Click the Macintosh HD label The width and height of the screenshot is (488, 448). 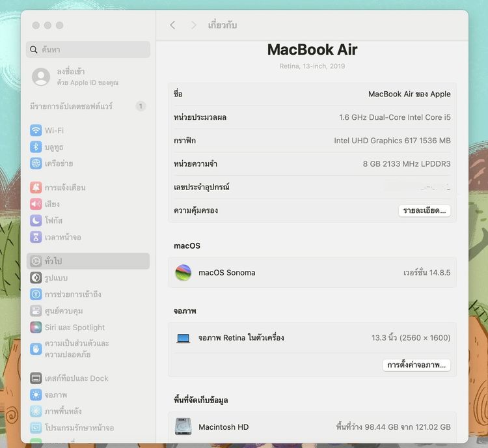point(223,427)
